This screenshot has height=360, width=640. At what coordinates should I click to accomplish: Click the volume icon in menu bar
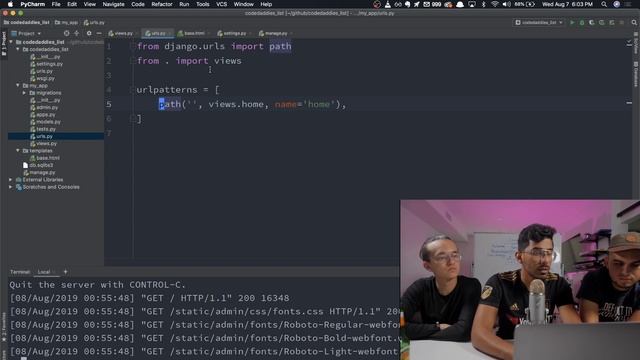pyautogui.click(x=507, y=4)
